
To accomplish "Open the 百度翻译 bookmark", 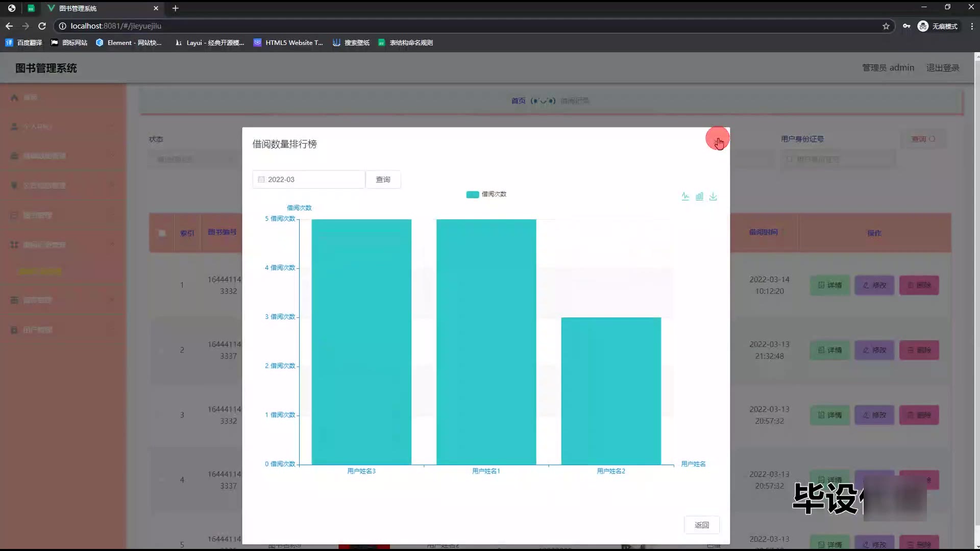I will point(23,43).
